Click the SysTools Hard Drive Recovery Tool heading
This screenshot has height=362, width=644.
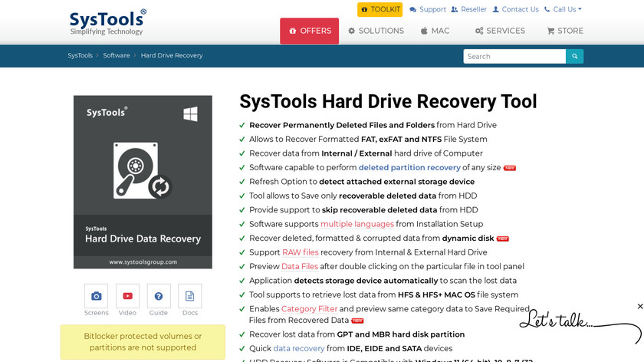[x=388, y=101]
